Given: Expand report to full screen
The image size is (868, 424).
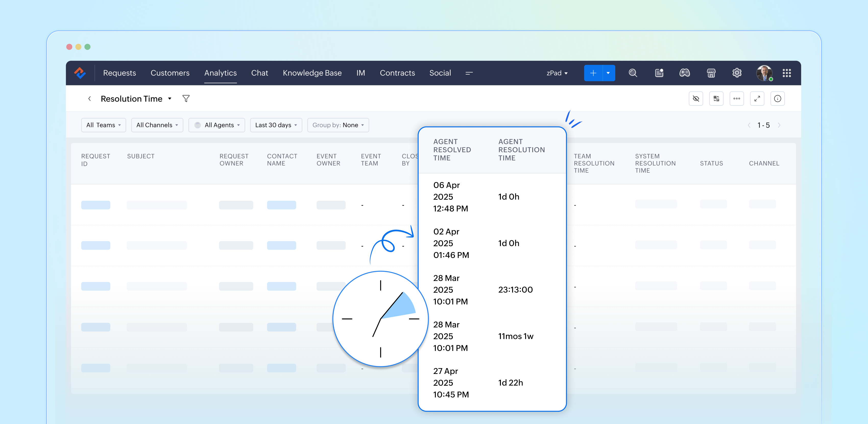Looking at the screenshot, I should click(x=757, y=98).
